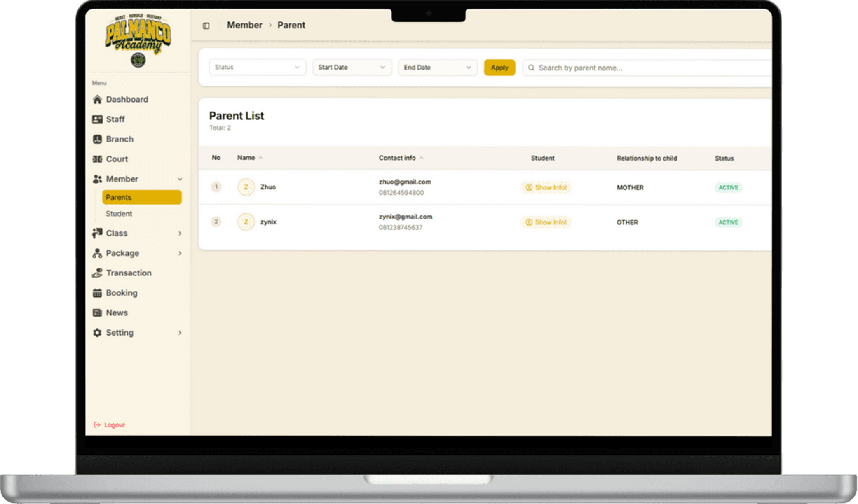The height and width of the screenshot is (504, 858).
Task: Click the Staff ID card icon
Action: 97,119
